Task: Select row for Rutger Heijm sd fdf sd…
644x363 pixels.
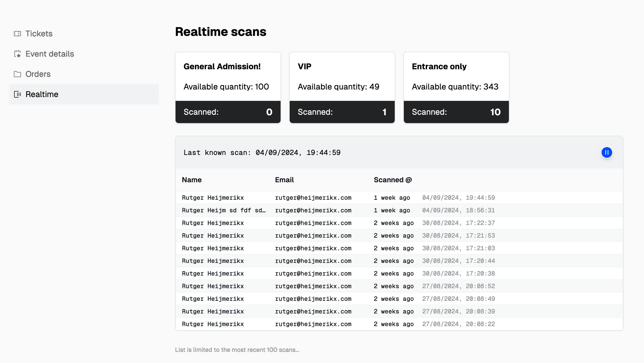Action: pyautogui.click(x=224, y=210)
